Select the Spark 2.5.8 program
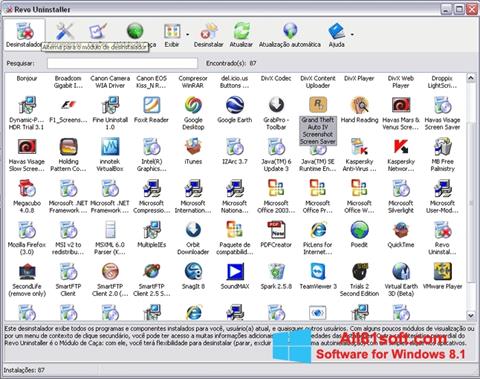480x379 pixels. (276, 276)
